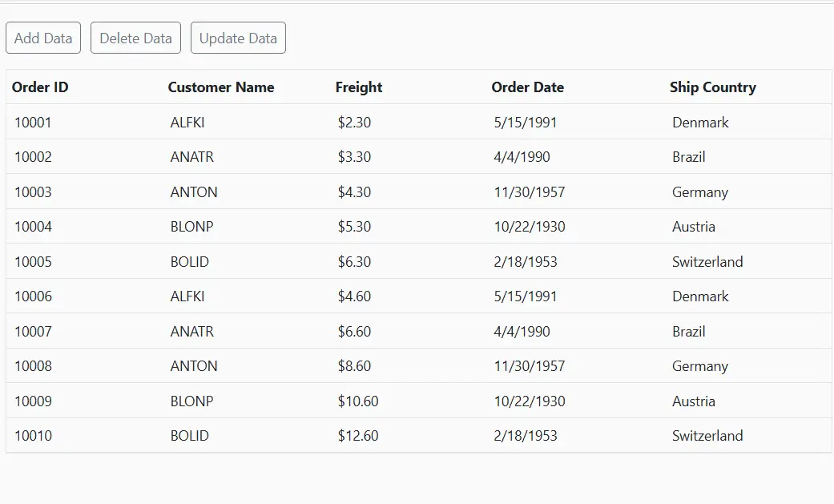
Task: Sort the grid by Ship Country column
Action: [x=712, y=87]
